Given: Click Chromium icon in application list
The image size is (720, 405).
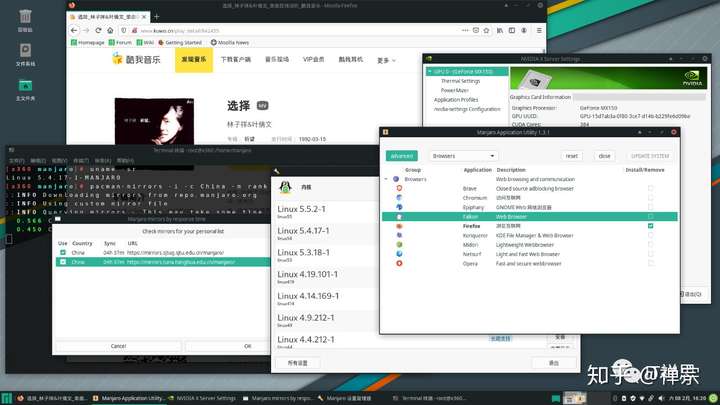Looking at the screenshot, I should tap(399, 197).
